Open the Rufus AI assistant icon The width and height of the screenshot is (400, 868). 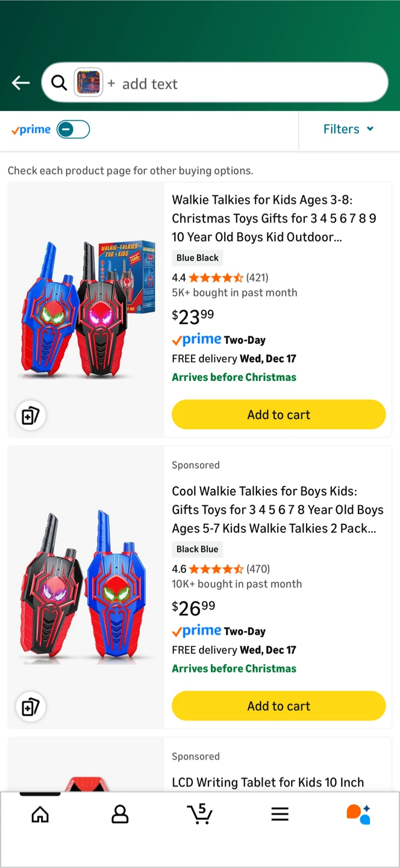click(x=358, y=814)
